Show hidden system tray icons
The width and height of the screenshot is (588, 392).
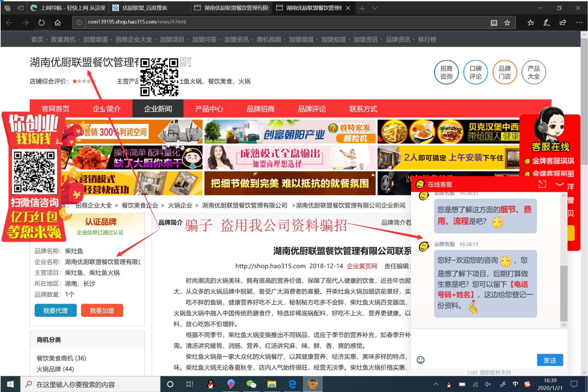(436, 384)
